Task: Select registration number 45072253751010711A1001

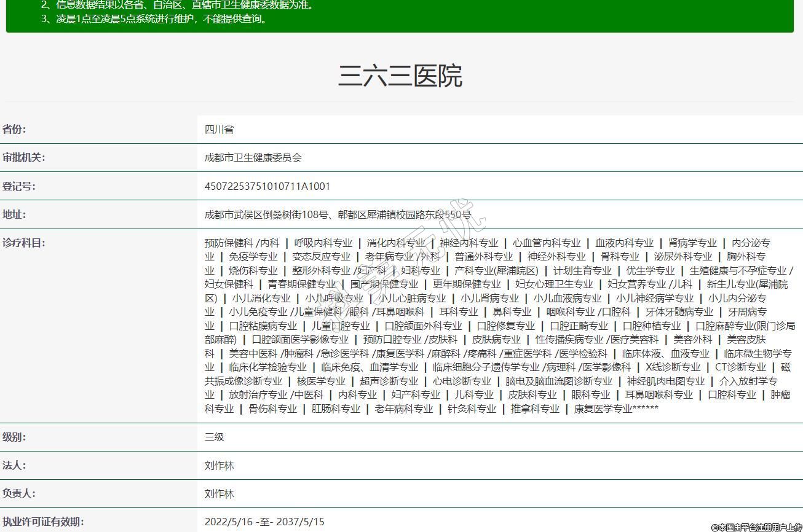Action: [x=267, y=187]
